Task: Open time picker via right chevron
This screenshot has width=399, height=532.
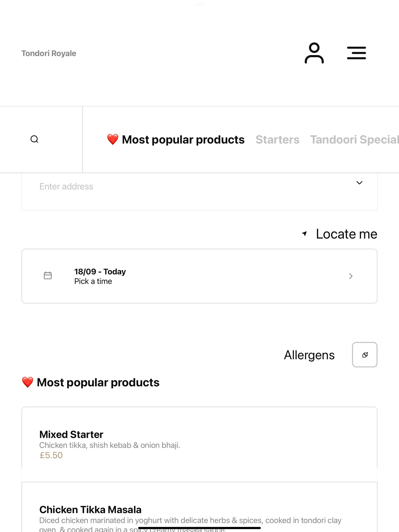Action: point(351,276)
